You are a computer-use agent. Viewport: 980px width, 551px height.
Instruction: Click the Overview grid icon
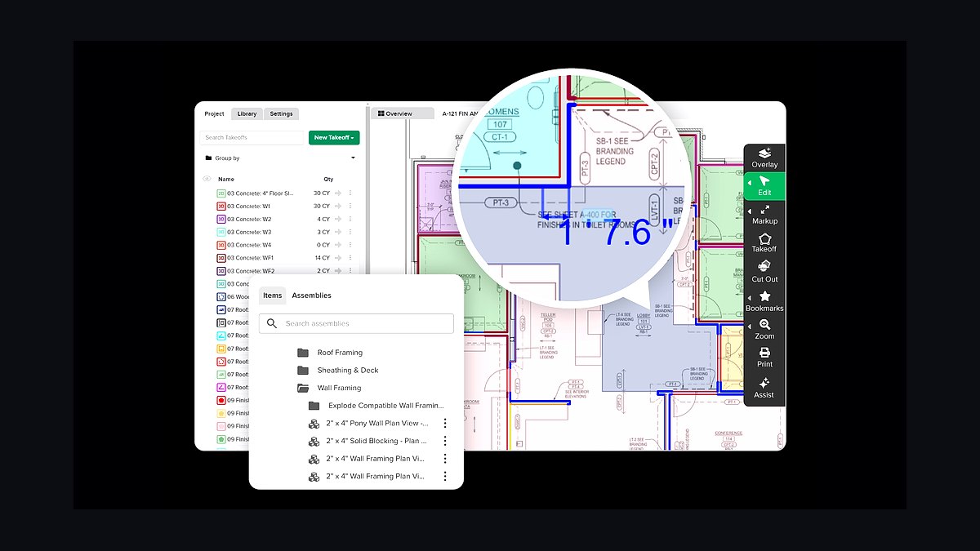(x=381, y=114)
